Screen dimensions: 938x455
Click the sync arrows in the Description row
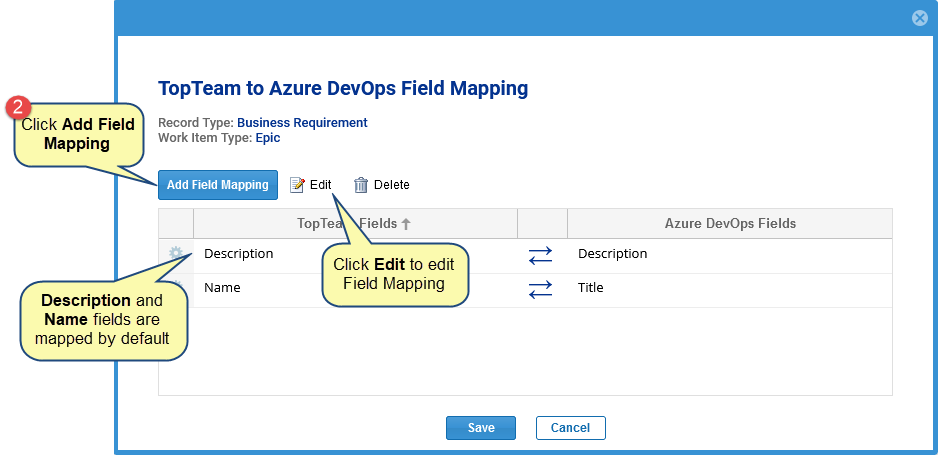540,256
